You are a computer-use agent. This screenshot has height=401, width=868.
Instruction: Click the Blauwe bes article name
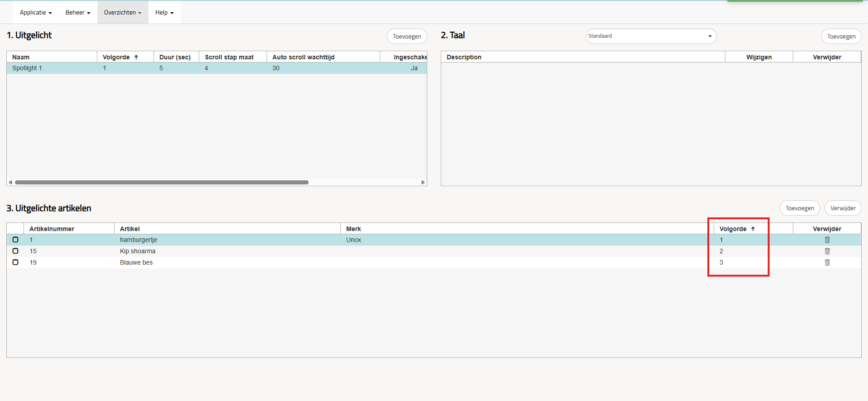click(x=136, y=262)
